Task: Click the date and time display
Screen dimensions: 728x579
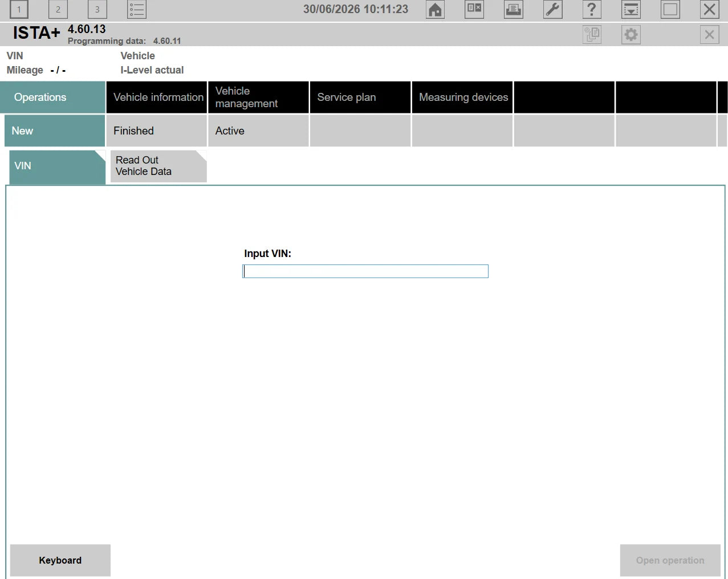Action: click(356, 9)
